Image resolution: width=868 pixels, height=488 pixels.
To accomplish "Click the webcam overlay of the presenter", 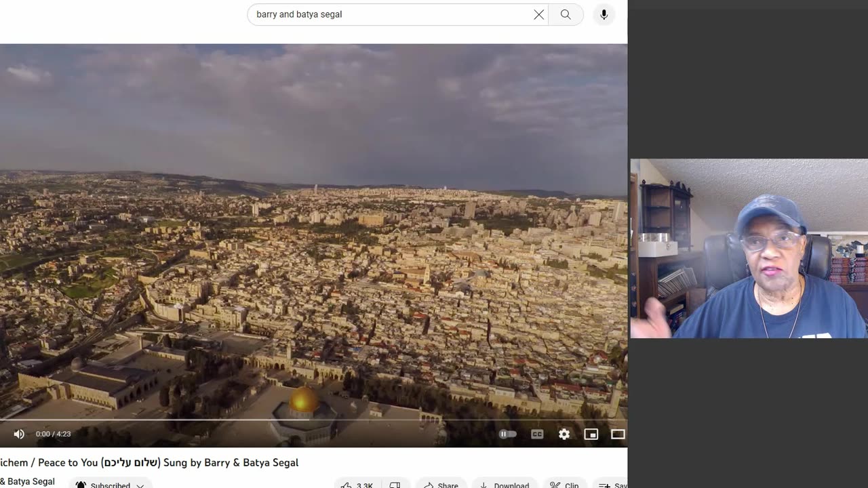I will coord(749,248).
